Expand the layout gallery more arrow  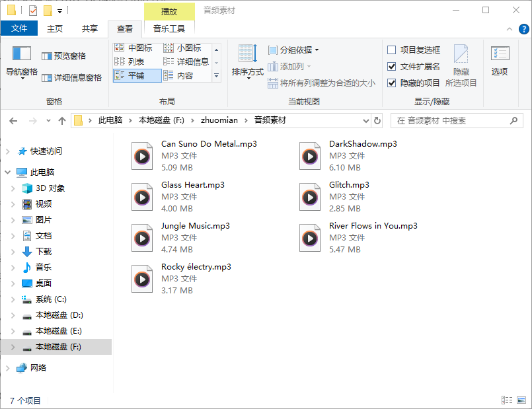[217, 75]
